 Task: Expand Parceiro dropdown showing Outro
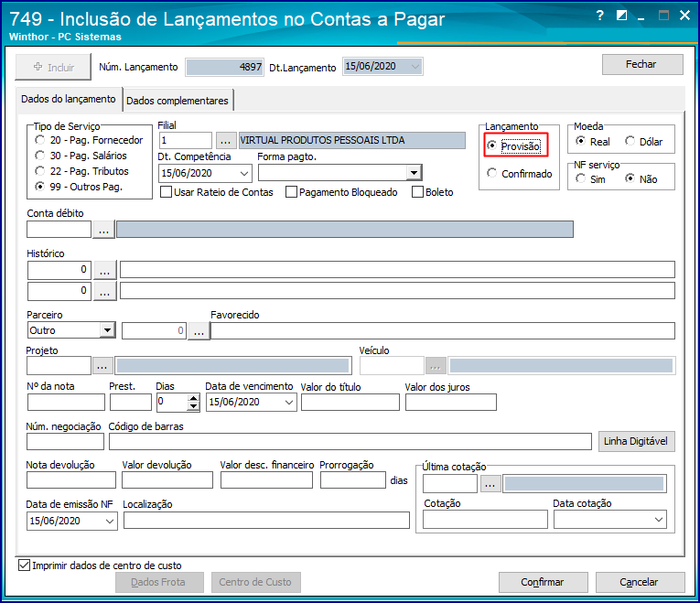pyautogui.click(x=107, y=330)
